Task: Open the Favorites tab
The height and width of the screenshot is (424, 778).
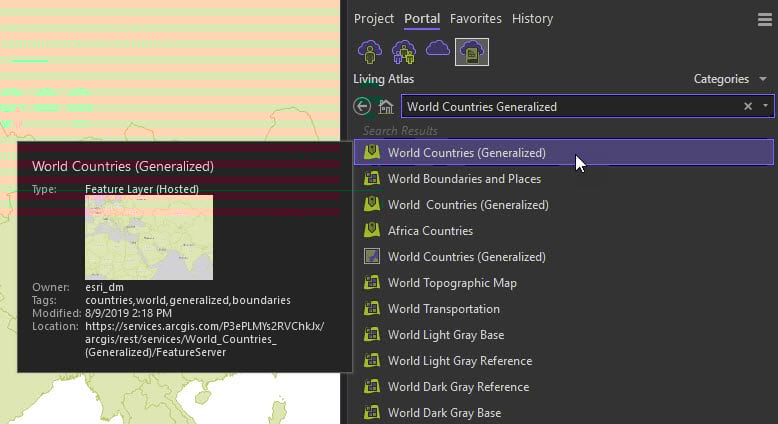Action: [x=475, y=19]
